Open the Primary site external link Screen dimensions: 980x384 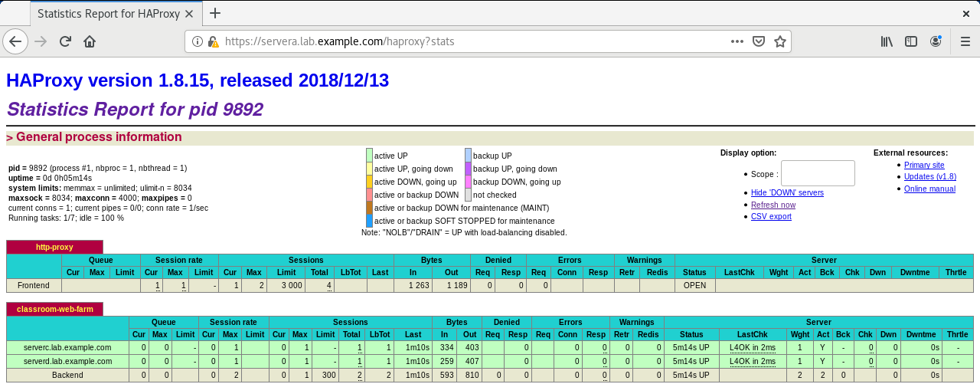(924, 165)
